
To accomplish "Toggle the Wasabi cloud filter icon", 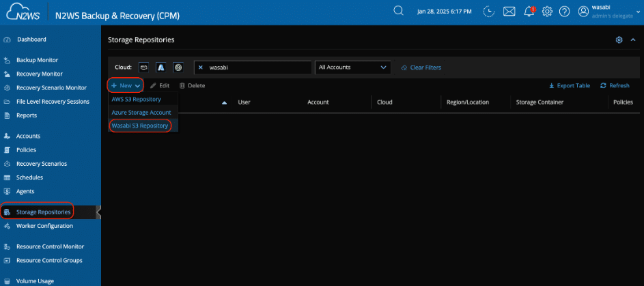I will tap(178, 68).
